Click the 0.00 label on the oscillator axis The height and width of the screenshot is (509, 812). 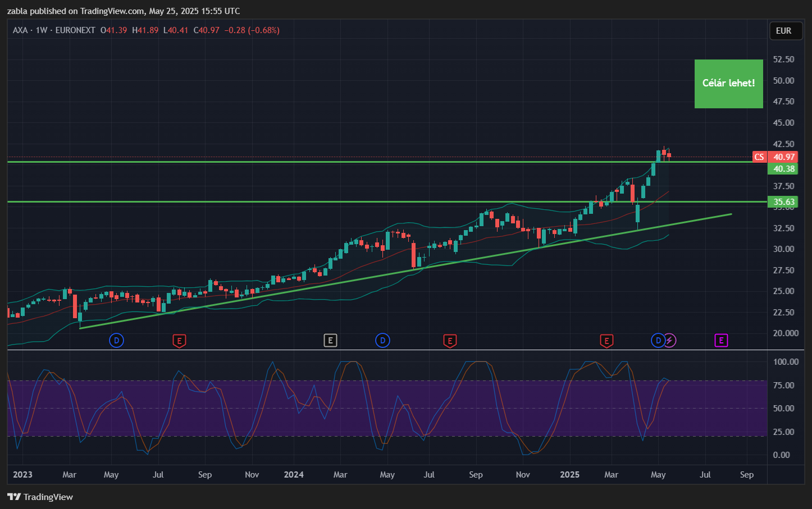click(782, 455)
